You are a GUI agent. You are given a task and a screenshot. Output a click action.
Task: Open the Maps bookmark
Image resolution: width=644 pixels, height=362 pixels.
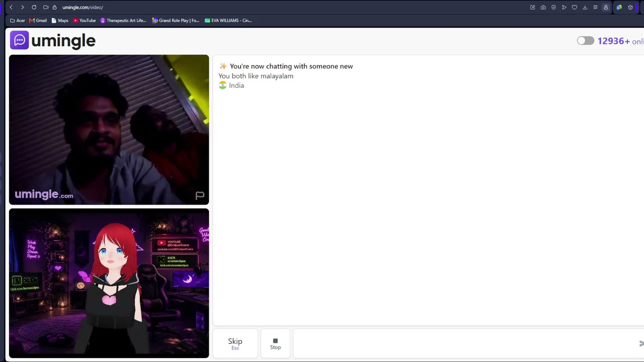coord(60,21)
